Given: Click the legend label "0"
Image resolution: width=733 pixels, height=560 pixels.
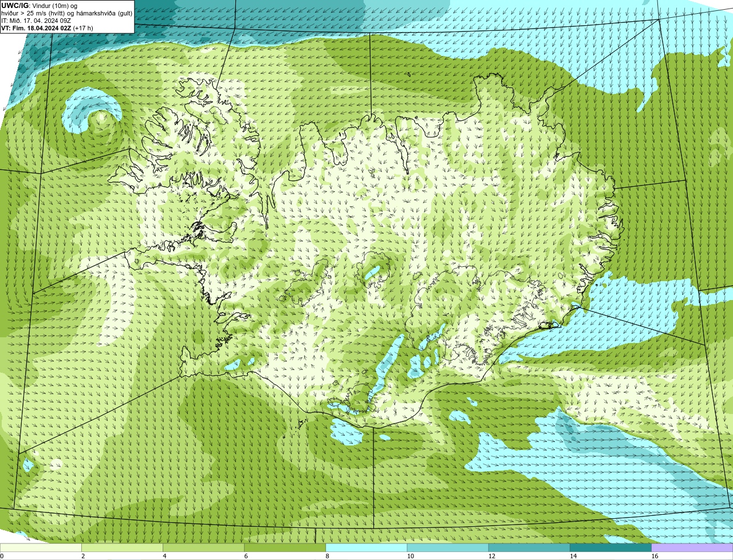Looking at the screenshot, I should point(2,556).
